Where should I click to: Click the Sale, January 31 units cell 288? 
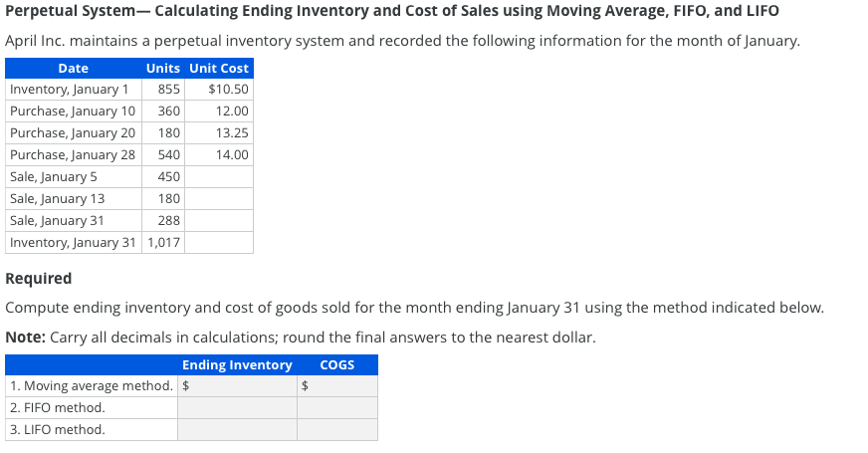(x=163, y=220)
